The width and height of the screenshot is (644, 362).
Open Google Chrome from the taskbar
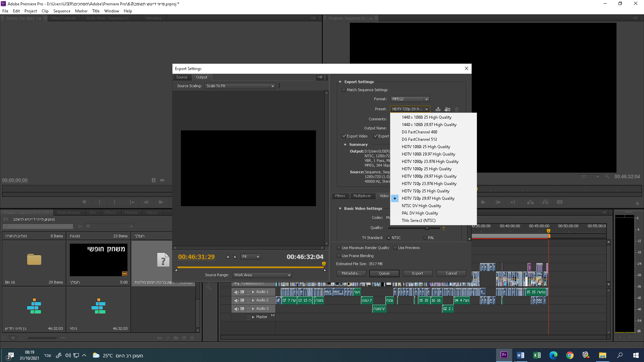[570, 355]
